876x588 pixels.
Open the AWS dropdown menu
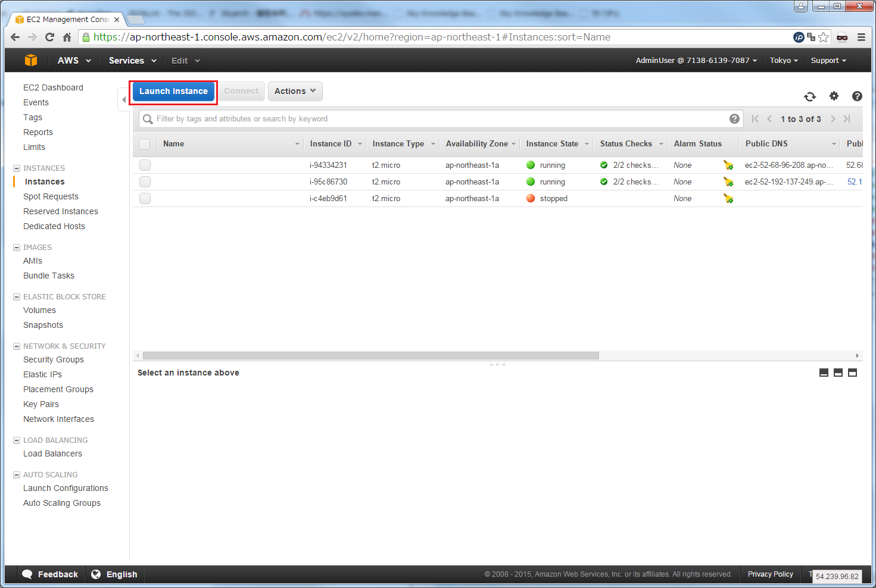click(74, 61)
